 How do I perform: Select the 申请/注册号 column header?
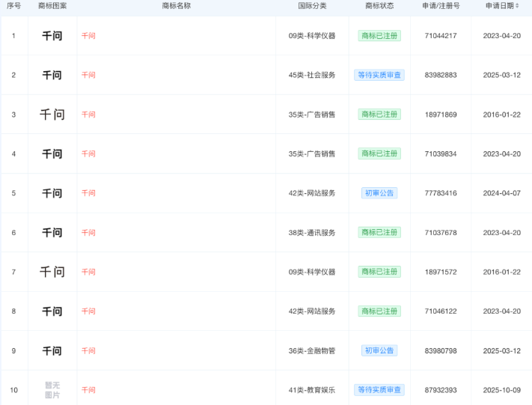tap(440, 6)
